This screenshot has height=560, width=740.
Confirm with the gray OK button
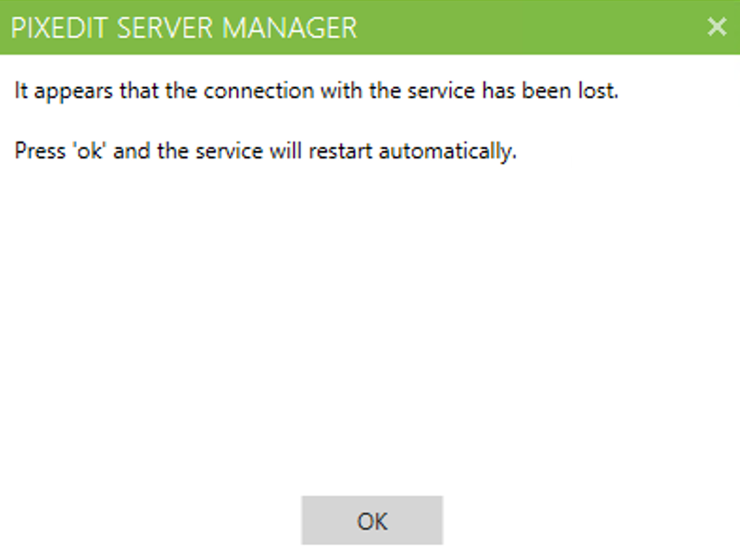tap(372, 520)
